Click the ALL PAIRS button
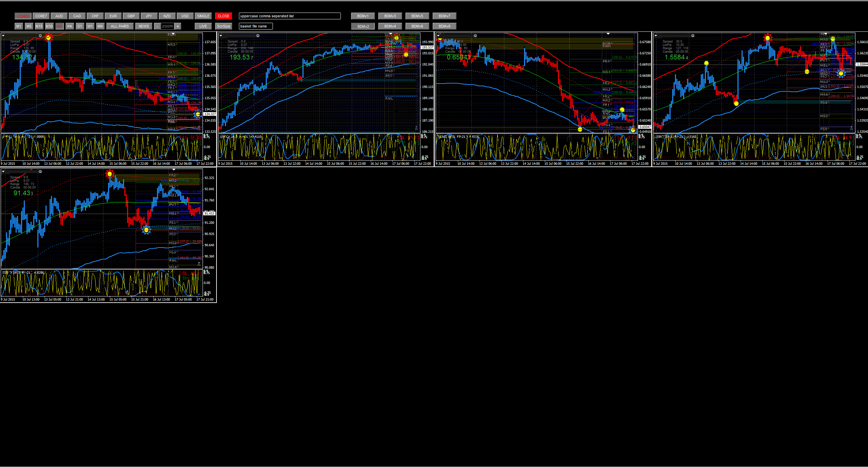 point(120,26)
